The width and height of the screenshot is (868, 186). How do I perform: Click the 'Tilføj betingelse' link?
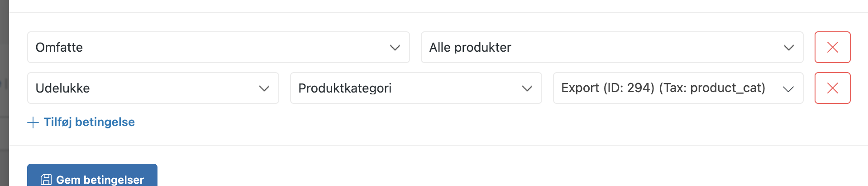coord(89,122)
